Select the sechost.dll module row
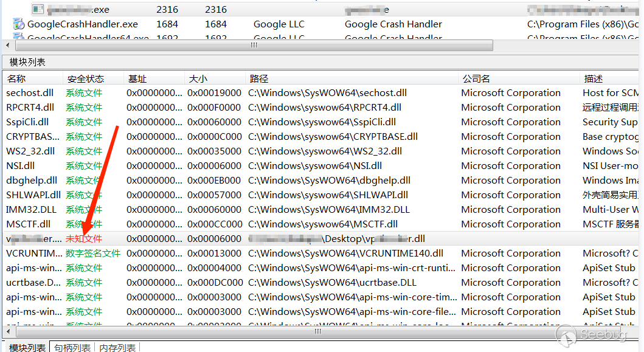Image resolution: width=644 pixels, height=352 pixels. pos(320,93)
